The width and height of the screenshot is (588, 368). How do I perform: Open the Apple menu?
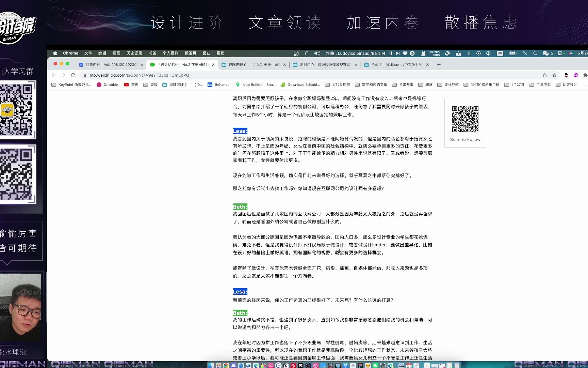coord(55,53)
